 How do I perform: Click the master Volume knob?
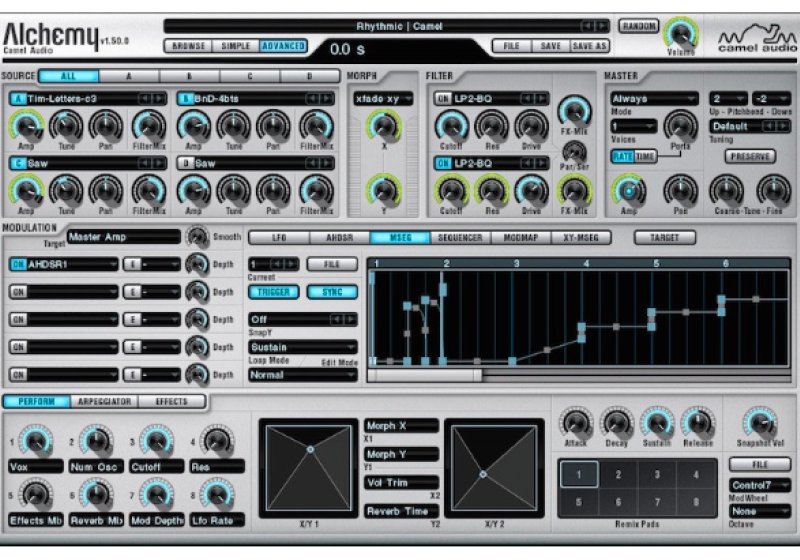(x=681, y=33)
